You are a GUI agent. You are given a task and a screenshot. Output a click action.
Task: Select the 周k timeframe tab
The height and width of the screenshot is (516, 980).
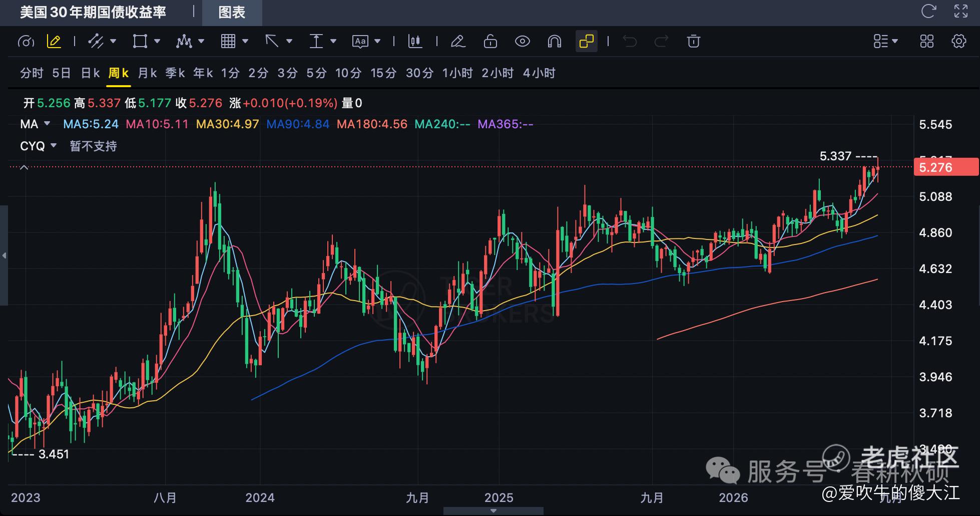click(119, 73)
